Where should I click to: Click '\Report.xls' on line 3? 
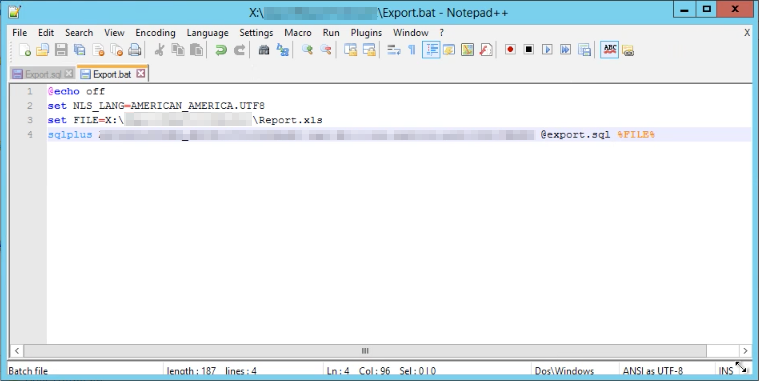pos(288,120)
